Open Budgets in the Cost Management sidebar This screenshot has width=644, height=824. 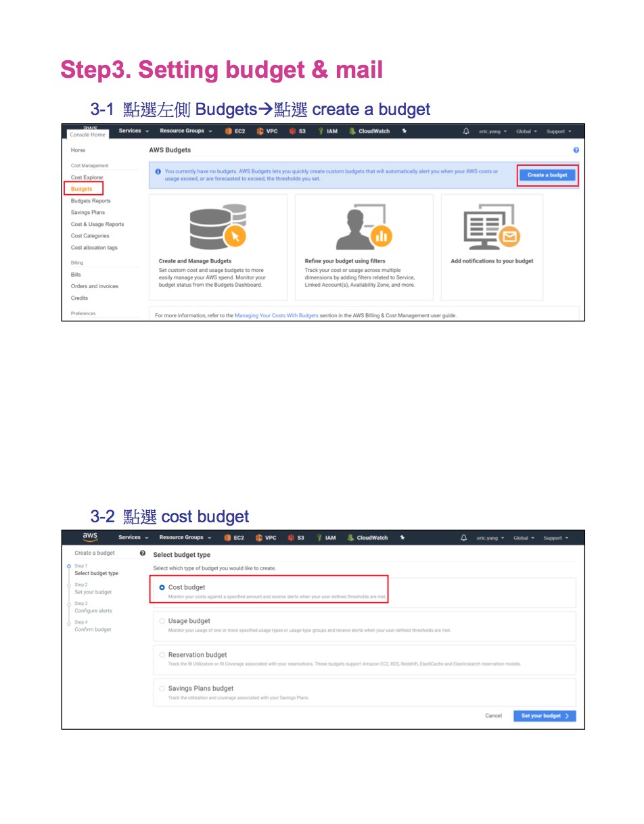[x=82, y=189]
